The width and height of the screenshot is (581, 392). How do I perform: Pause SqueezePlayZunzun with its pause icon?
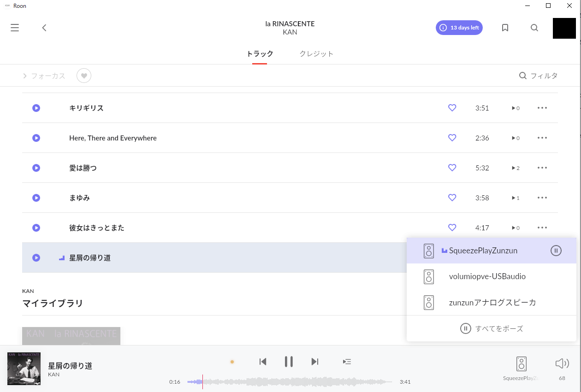[x=556, y=251]
